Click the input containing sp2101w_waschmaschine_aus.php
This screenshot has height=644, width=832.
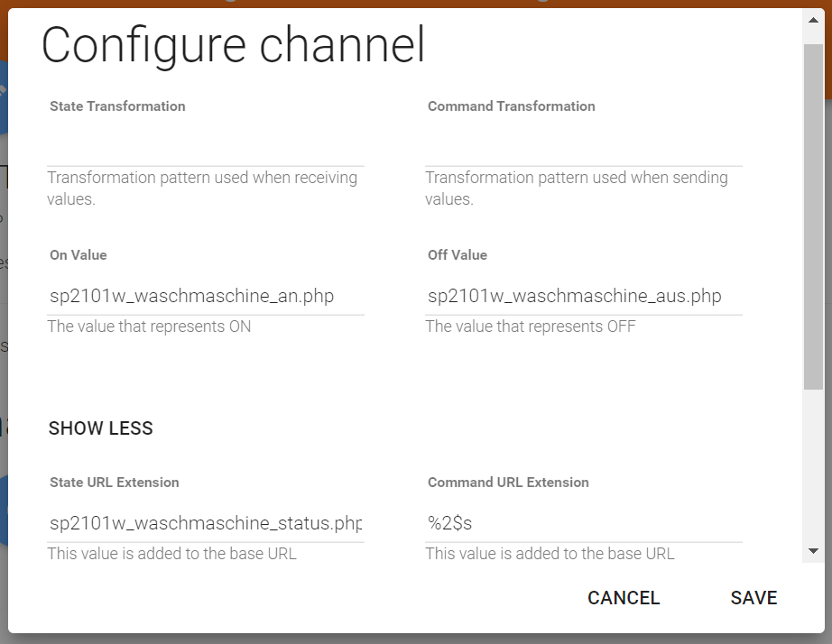583,296
